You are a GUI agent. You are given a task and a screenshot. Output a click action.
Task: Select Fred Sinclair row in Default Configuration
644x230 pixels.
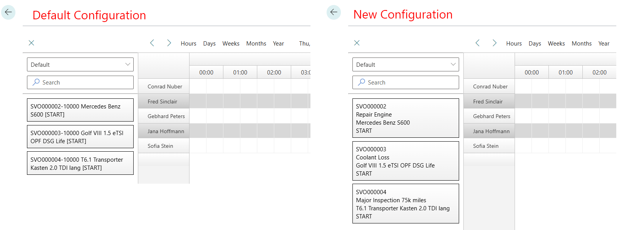coord(164,101)
